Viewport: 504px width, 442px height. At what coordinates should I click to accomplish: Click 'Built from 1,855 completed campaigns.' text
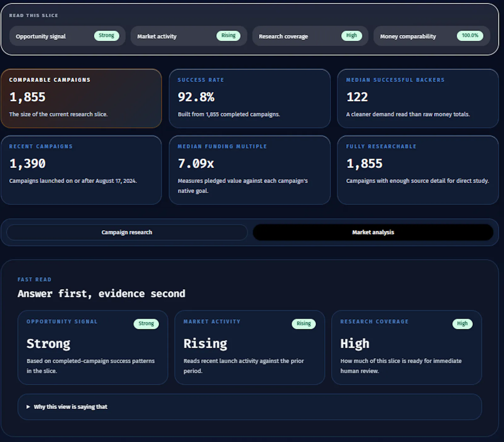tap(229, 114)
